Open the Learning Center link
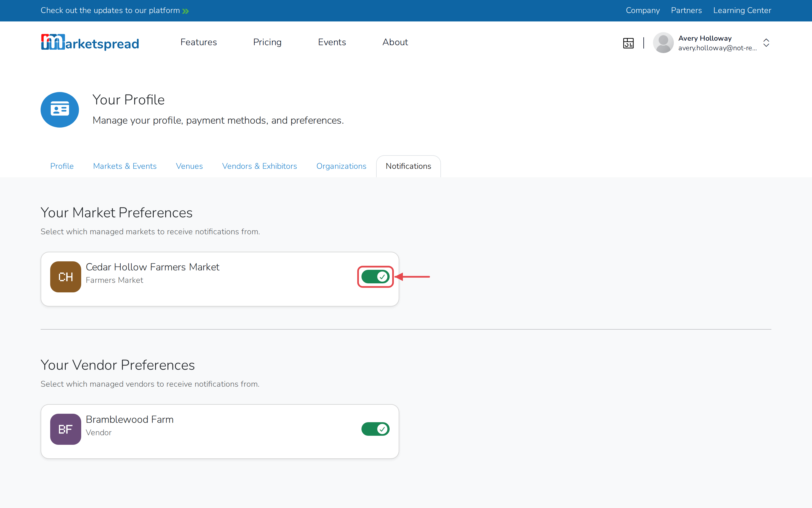The width and height of the screenshot is (812, 508). coord(742,10)
